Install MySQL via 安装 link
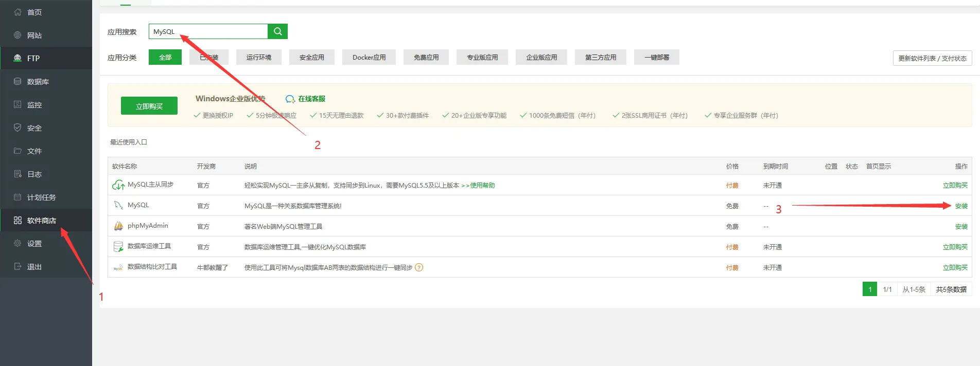 961,206
